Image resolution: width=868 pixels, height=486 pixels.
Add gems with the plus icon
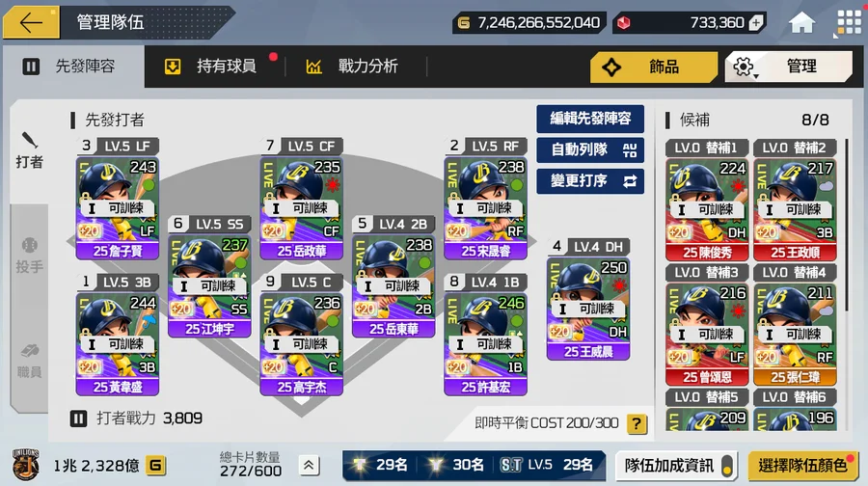pos(756,23)
